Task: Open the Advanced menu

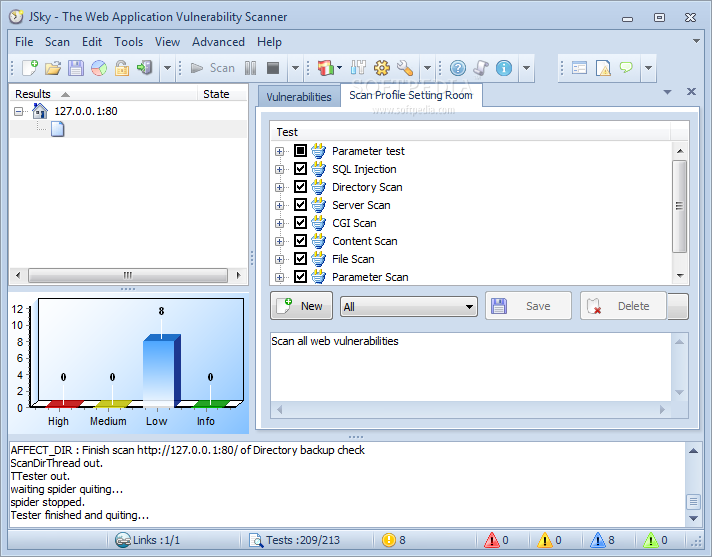Action: (218, 42)
